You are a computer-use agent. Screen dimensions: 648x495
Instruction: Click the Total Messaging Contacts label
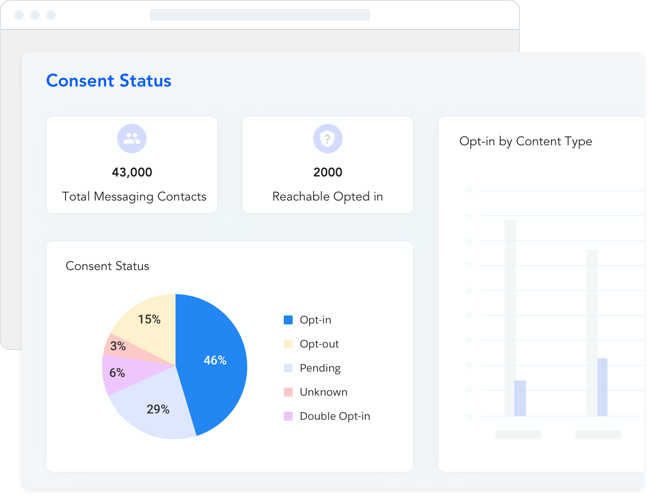click(x=134, y=197)
